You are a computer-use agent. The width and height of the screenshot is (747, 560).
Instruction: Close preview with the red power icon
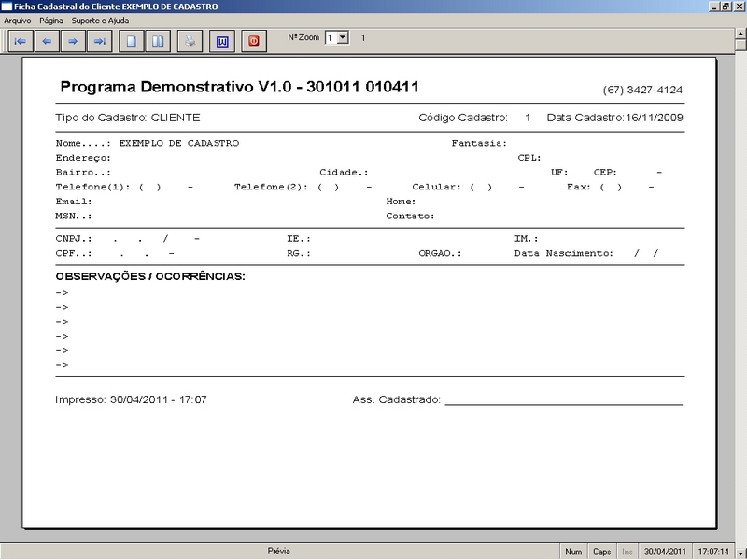point(253,41)
